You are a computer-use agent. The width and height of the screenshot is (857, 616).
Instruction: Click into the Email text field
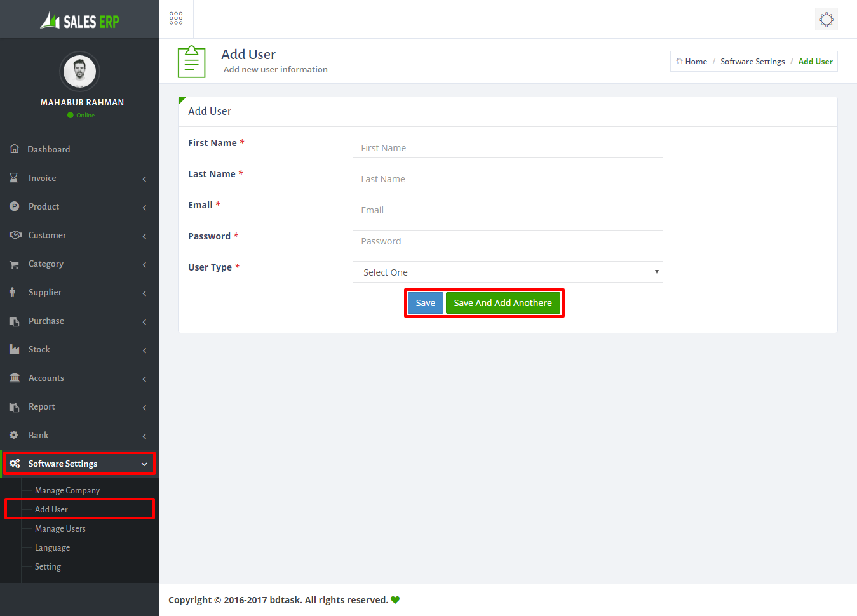pos(507,210)
